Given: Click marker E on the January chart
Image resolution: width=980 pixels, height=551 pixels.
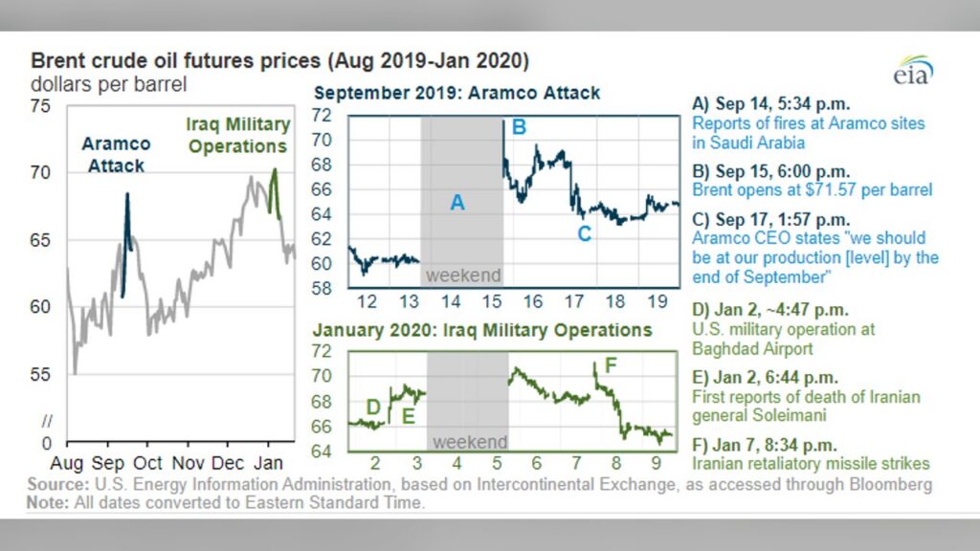Looking at the screenshot, I should pyautogui.click(x=408, y=416).
